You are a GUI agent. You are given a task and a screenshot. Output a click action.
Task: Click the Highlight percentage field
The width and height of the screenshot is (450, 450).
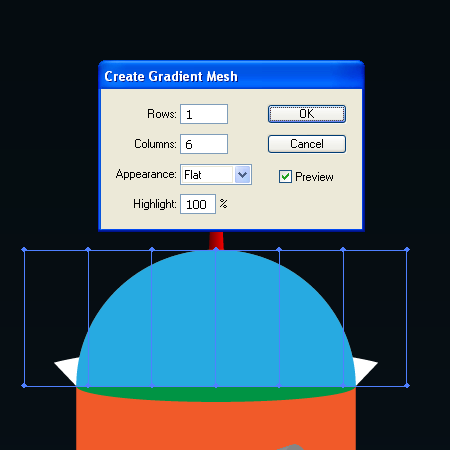(x=198, y=204)
